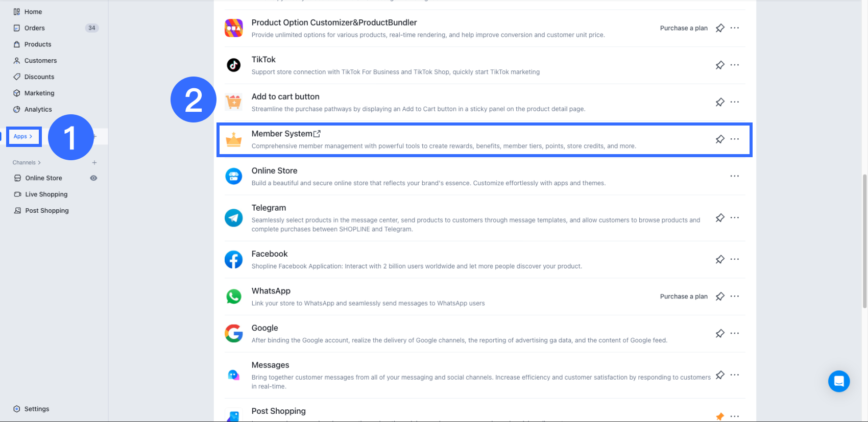Expand the Channels section
The image size is (868, 422).
pos(27,163)
